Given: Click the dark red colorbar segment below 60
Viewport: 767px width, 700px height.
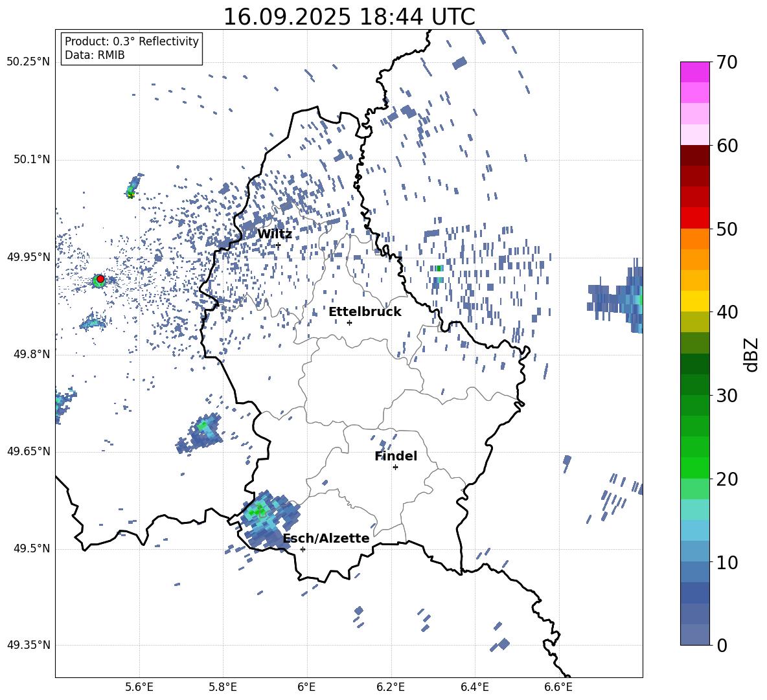Looking at the screenshot, I should [694, 155].
